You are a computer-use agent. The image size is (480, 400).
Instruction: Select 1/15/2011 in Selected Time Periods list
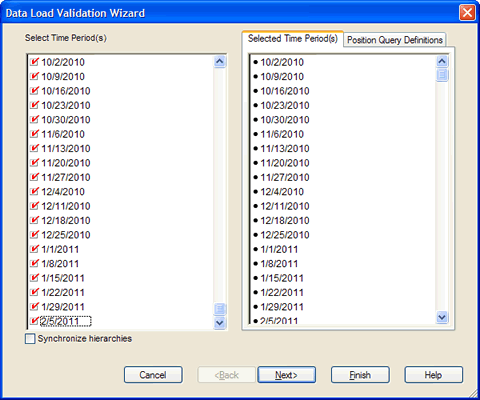tap(282, 278)
